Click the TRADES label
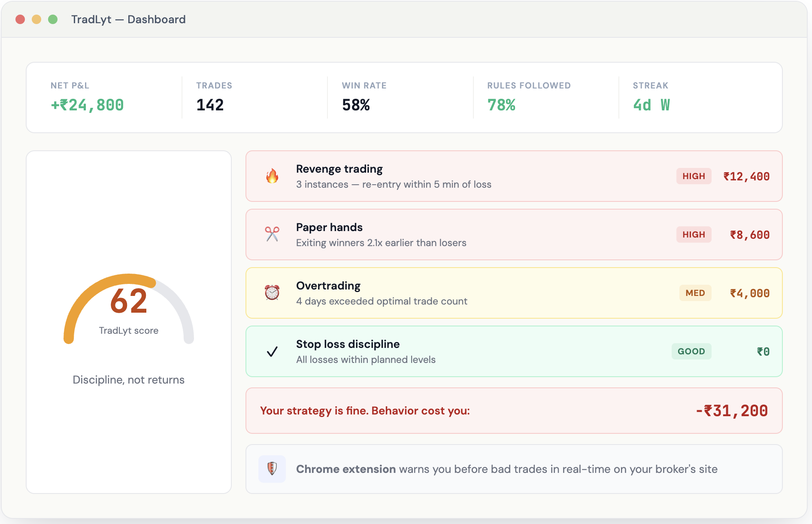This screenshot has height=524, width=812. (214, 85)
